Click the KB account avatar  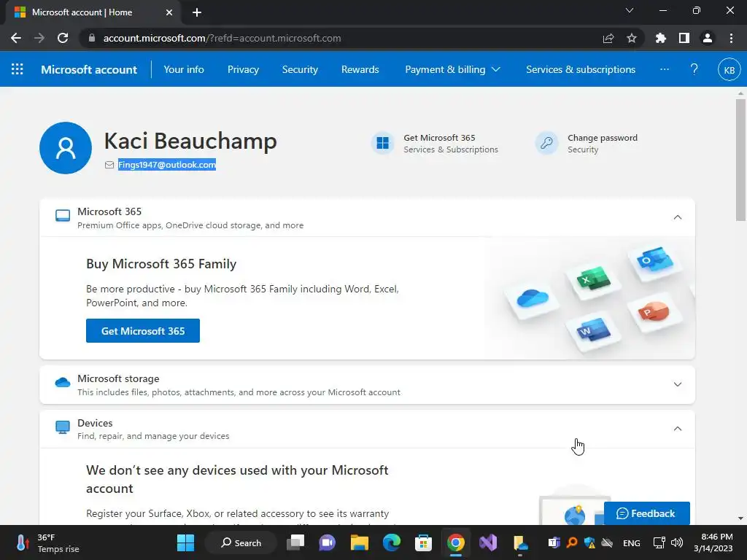[729, 69]
